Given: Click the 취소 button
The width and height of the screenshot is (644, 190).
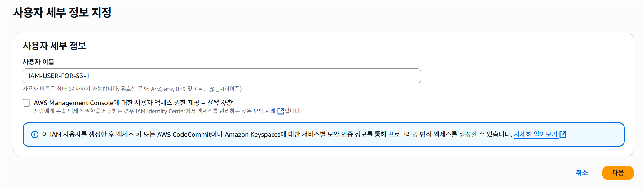Looking at the screenshot, I should (582, 173).
